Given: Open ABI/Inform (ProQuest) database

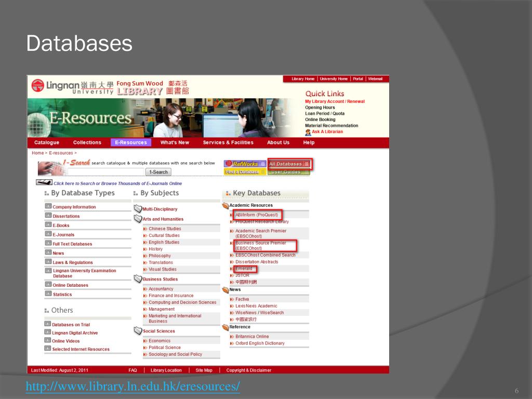Looking at the screenshot, I should pyautogui.click(x=257, y=215).
